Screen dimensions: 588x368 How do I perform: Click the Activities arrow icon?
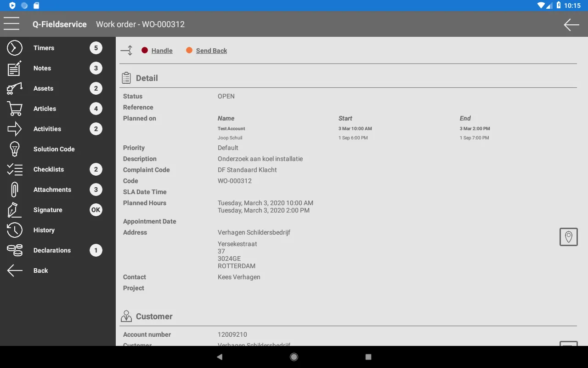click(x=15, y=129)
